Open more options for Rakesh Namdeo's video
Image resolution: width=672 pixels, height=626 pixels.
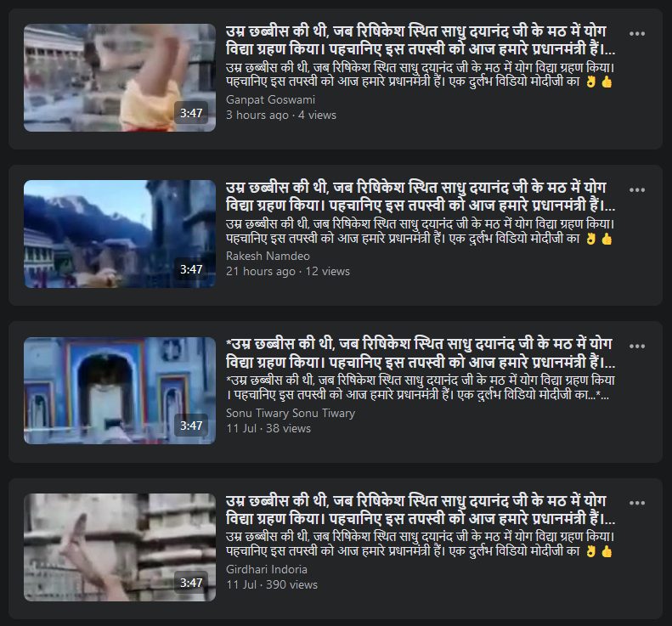(637, 189)
